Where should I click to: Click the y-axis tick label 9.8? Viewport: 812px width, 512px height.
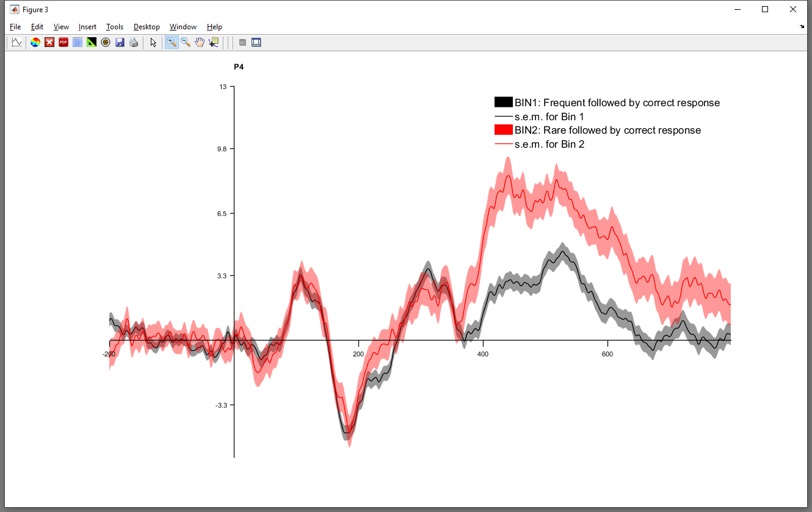click(222, 150)
